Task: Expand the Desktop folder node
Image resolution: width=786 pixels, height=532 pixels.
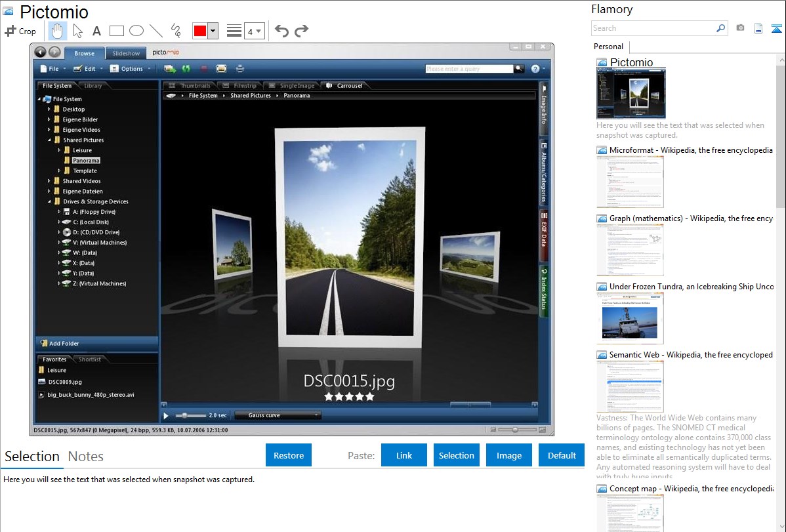Action: [49, 109]
